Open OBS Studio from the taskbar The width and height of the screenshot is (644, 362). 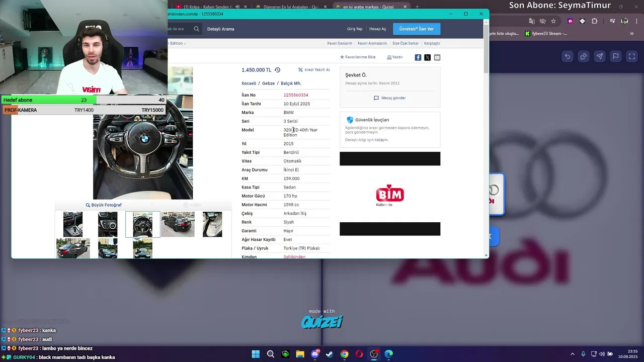pos(374,354)
